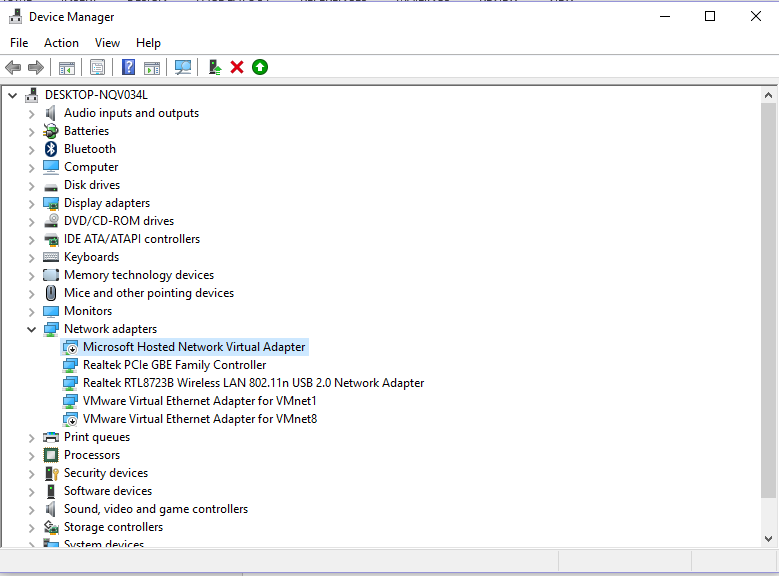Viewport: 779px width, 576px height.
Task: Click the Device Manager title bar icon
Action: click(15, 16)
